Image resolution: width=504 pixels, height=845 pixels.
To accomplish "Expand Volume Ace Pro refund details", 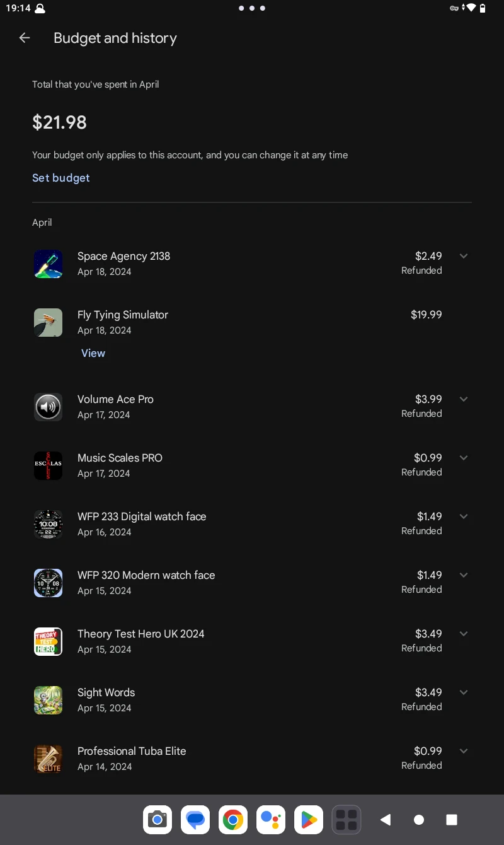I will pyautogui.click(x=464, y=399).
